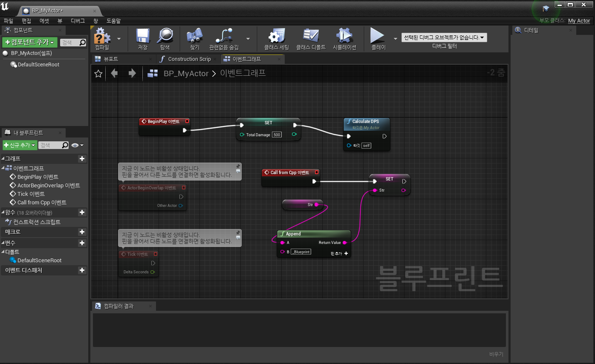Click the My Actor parent class link
The image size is (595, 364).
579,20
